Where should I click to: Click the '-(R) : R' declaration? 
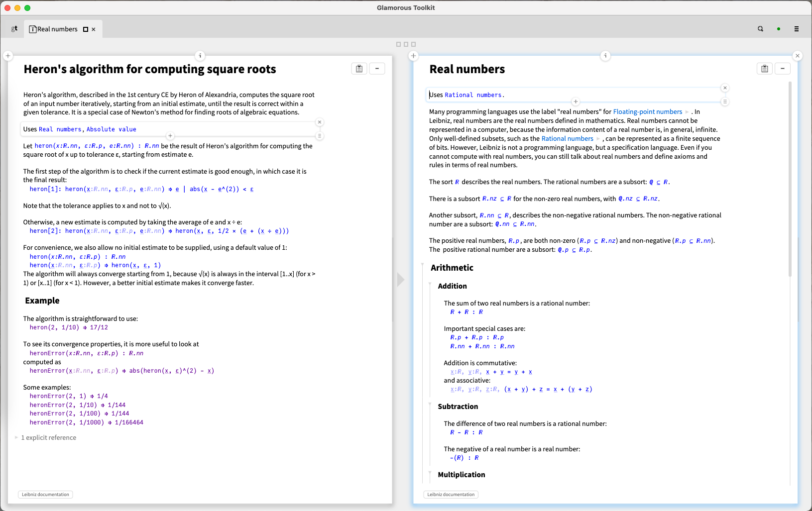(x=464, y=458)
